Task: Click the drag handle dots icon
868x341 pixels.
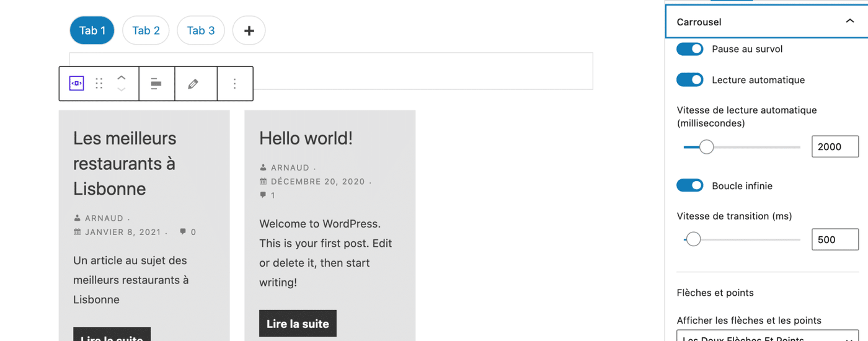Action: click(99, 83)
